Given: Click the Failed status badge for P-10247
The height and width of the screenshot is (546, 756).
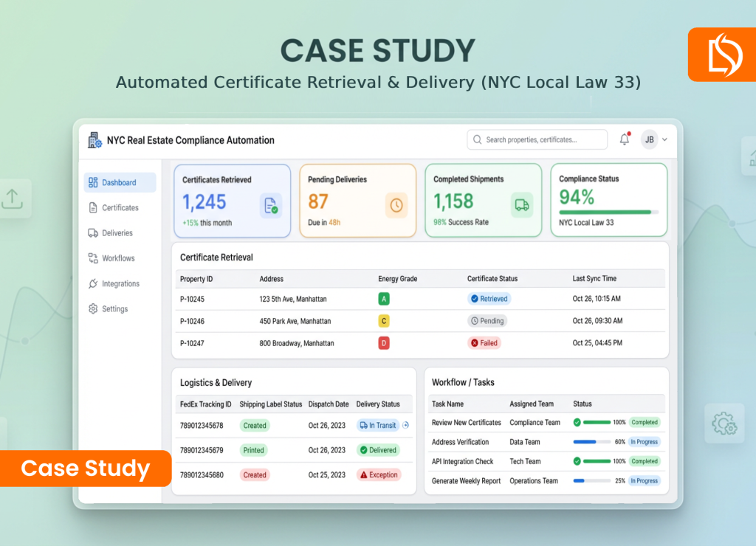Looking at the screenshot, I should click(x=484, y=343).
